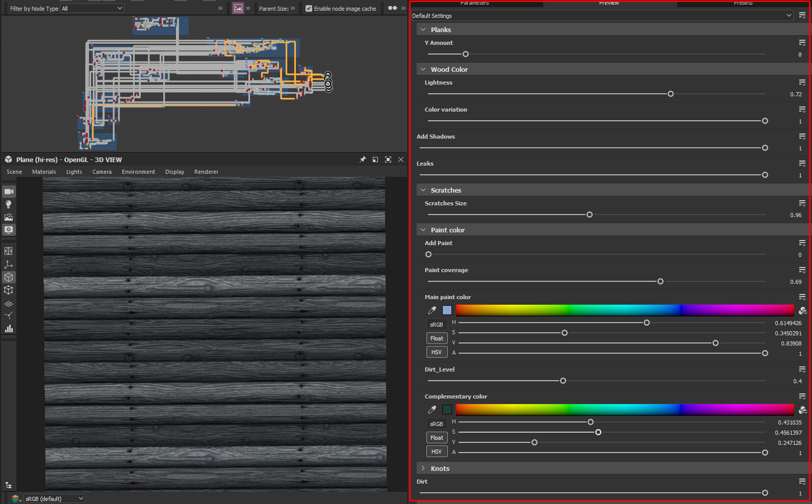Click the camera icon in 3D view toolbar
Screen dimensions: 812x504
tap(9, 192)
